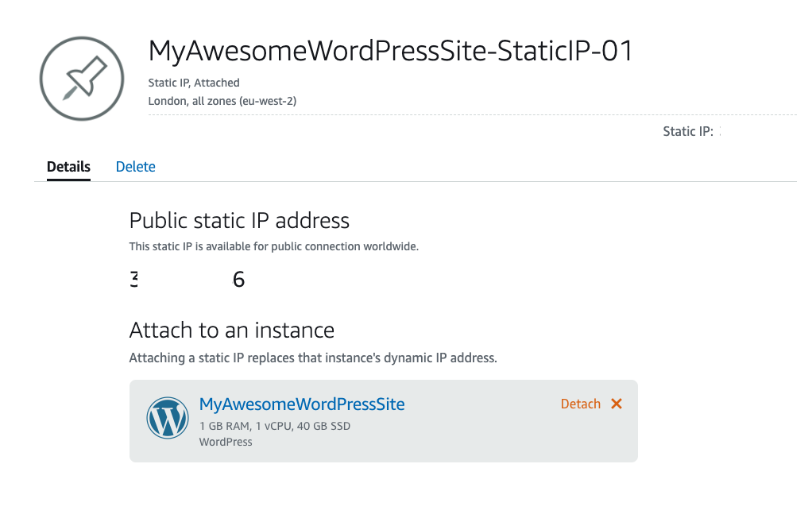Click the Static IP, Attached status label
This screenshot has height=522, width=812.
[x=193, y=83]
